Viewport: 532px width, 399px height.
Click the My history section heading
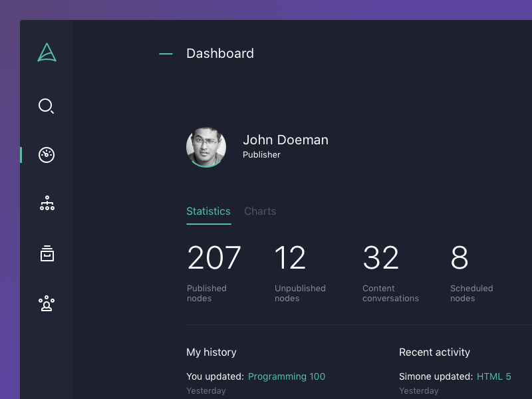[211, 352]
